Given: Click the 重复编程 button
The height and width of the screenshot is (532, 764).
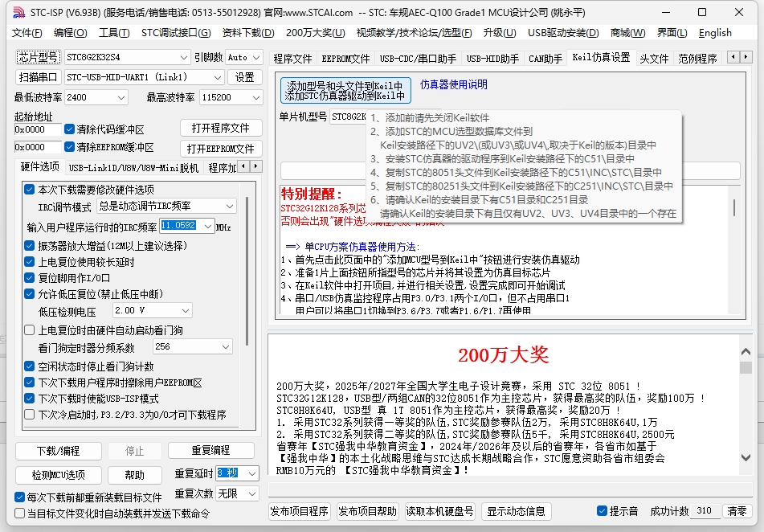Looking at the screenshot, I should pos(211,450).
